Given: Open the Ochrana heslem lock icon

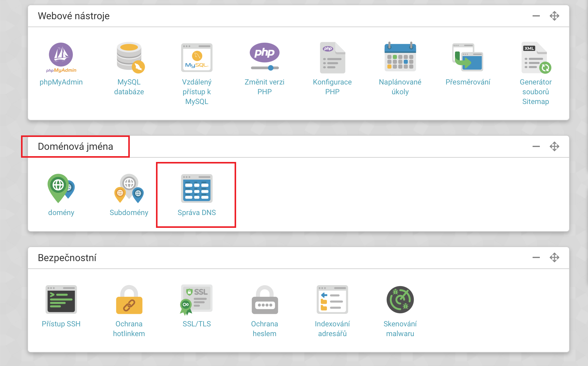Looking at the screenshot, I should [x=265, y=300].
